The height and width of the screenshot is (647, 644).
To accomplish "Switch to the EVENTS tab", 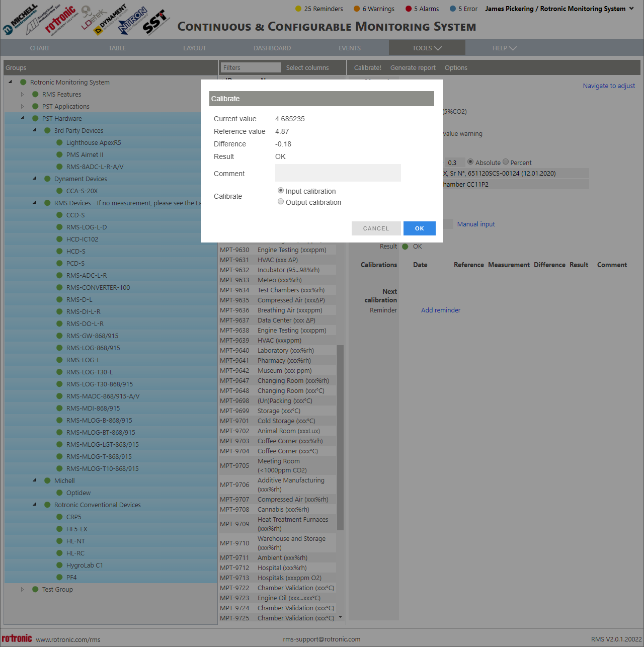I will (x=350, y=48).
